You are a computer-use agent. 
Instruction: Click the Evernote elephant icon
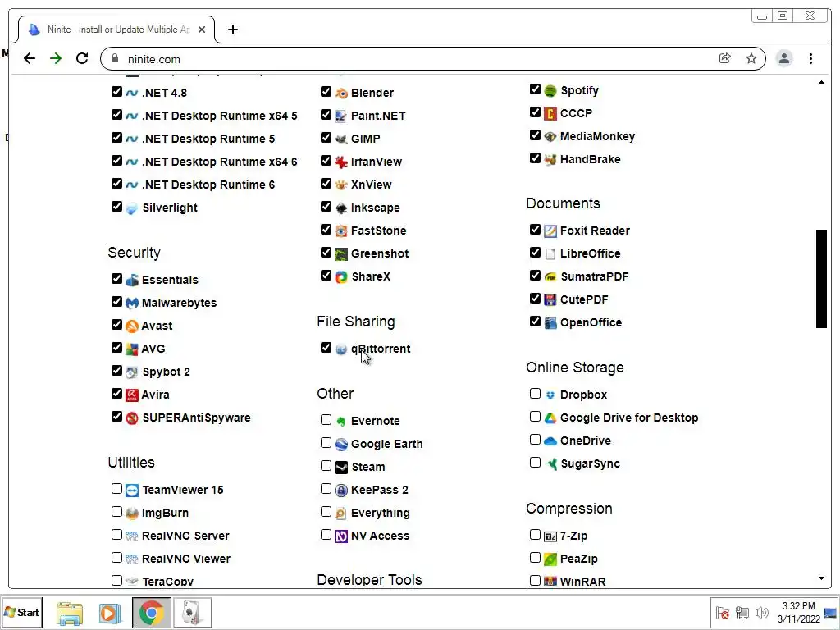point(340,422)
